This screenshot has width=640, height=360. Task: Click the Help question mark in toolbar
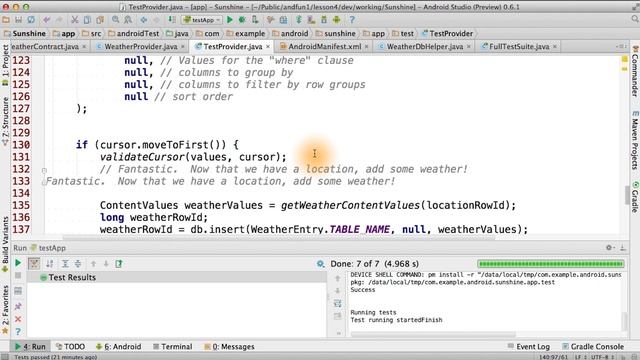tap(352, 20)
